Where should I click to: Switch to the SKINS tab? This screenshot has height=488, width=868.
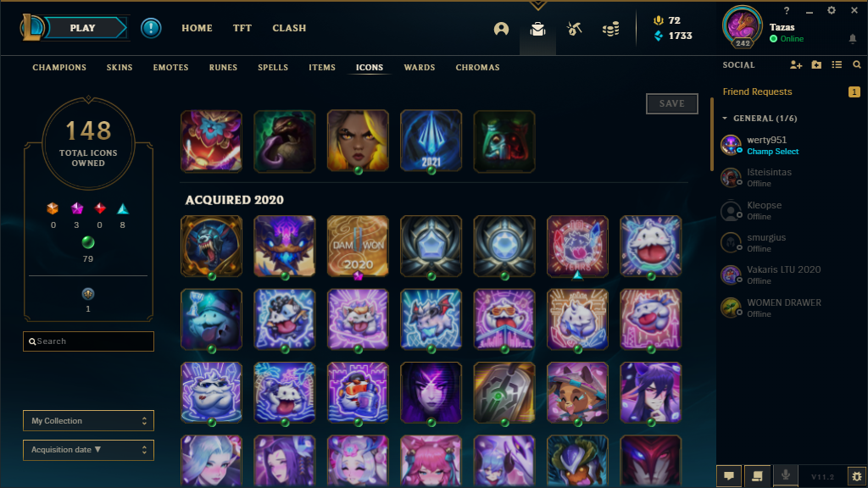pos(120,68)
